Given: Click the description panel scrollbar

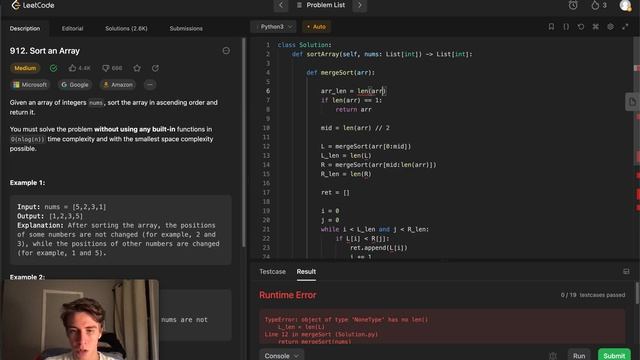Looking at the screenshot, I should (244, 142).
